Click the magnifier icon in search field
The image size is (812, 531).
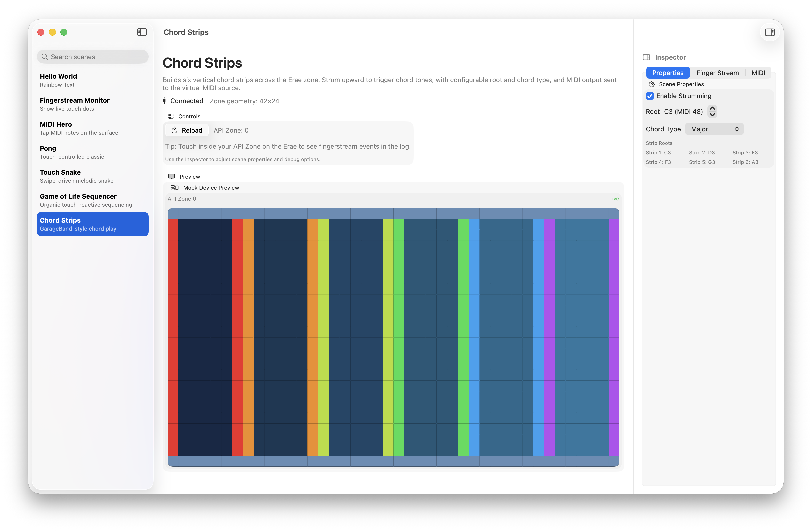tap(45, 57)
